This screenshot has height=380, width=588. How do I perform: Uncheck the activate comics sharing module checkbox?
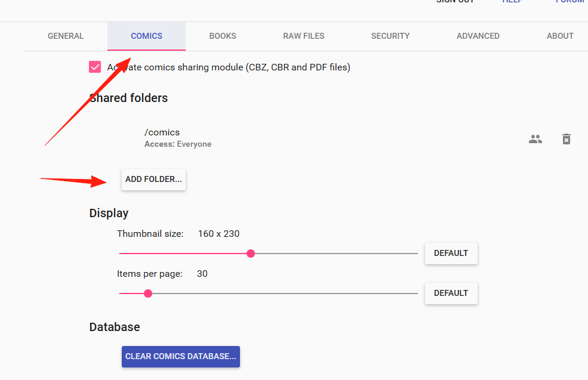coord(95,67)
